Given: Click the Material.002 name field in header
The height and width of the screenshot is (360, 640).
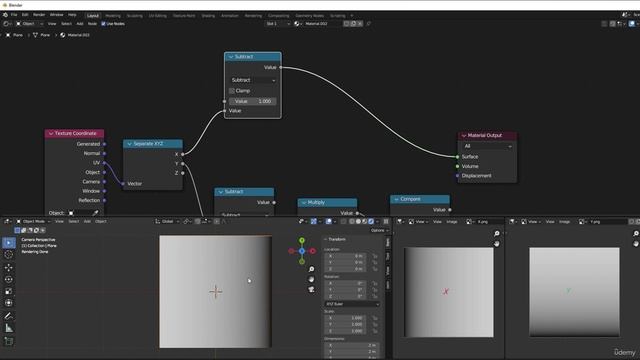Looking at the screenshot, I should (x=322, y=24).
